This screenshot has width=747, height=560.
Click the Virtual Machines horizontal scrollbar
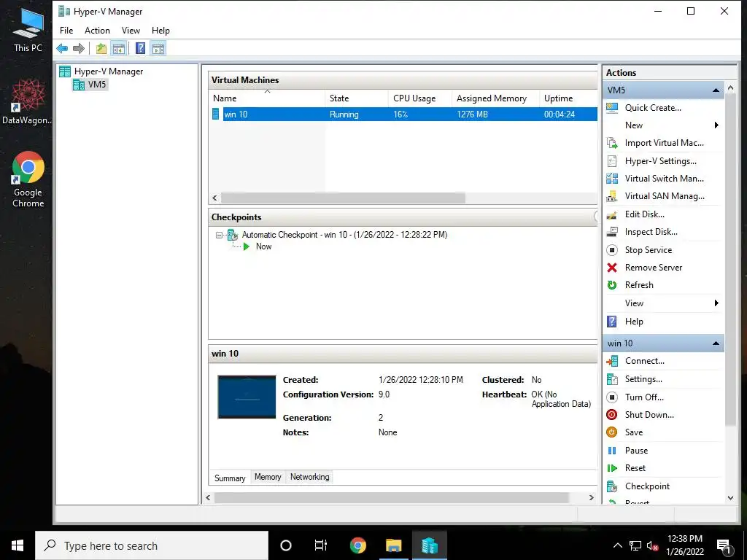point(343,198)
